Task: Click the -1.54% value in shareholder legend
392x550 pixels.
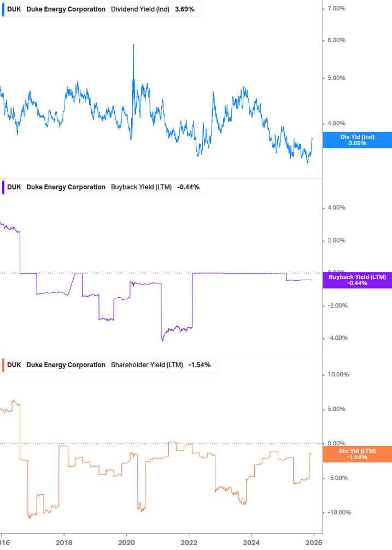Action: (x=200, y=365)
